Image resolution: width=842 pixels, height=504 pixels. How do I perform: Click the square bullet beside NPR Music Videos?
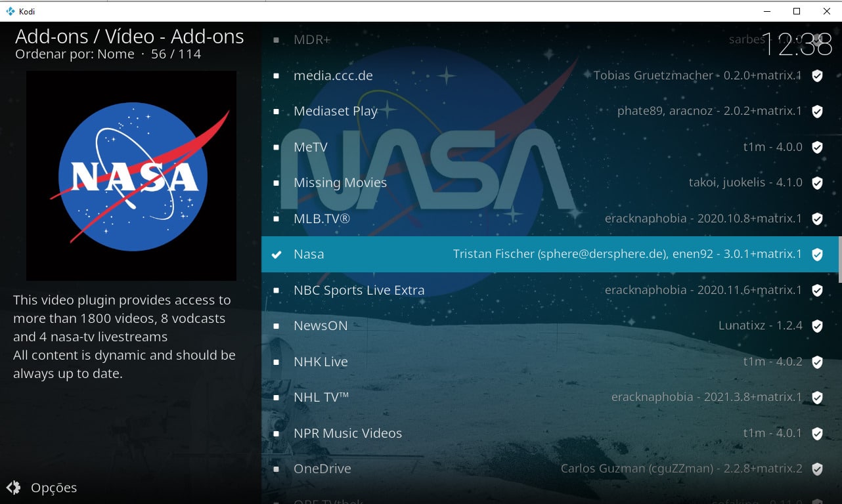click(277, 433)
